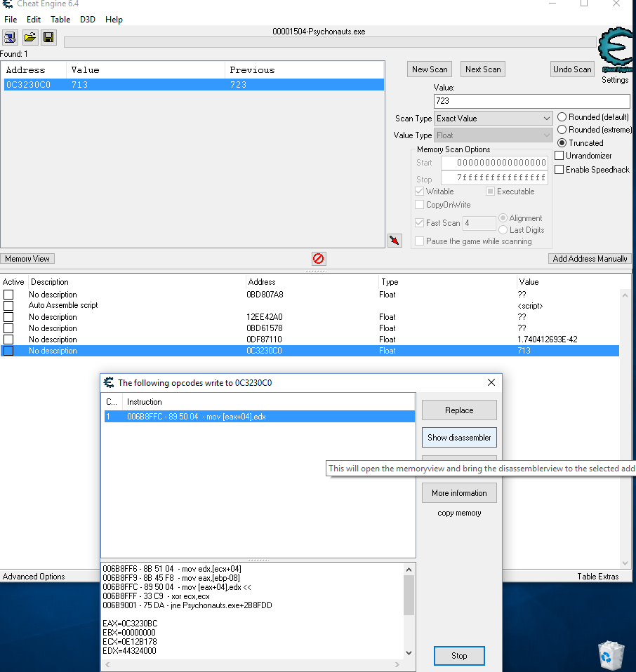Click the open file folder icon
Image resolution: width=636 pixels, height=672 pixels.
click(x=29, y=37)
